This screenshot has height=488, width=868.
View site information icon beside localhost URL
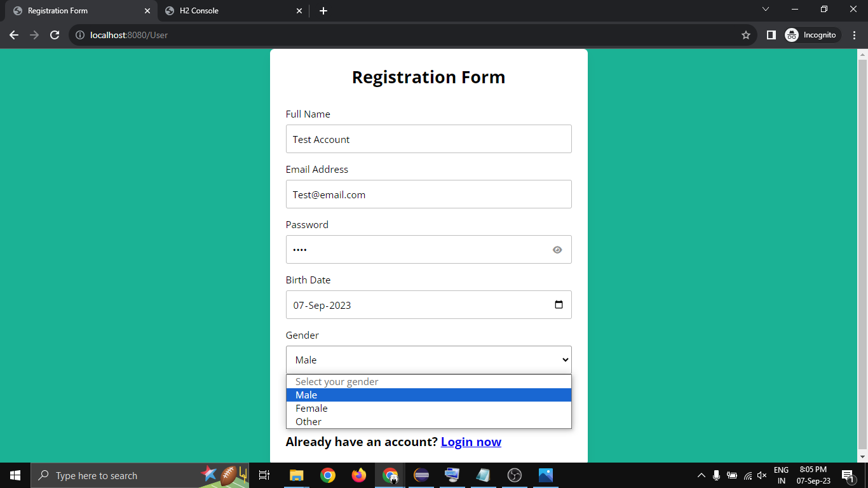(80, 35)
